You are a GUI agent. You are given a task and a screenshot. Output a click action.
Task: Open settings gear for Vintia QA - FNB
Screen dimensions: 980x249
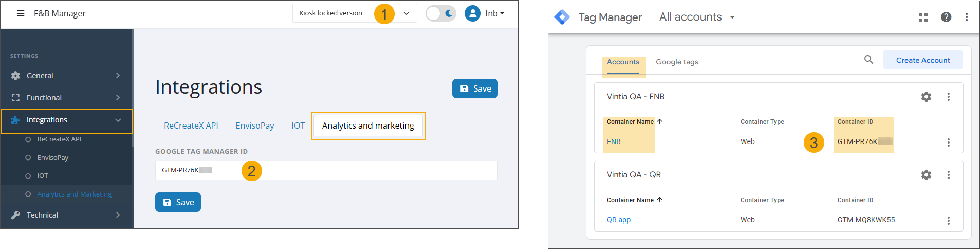click(x=926, y=97)
